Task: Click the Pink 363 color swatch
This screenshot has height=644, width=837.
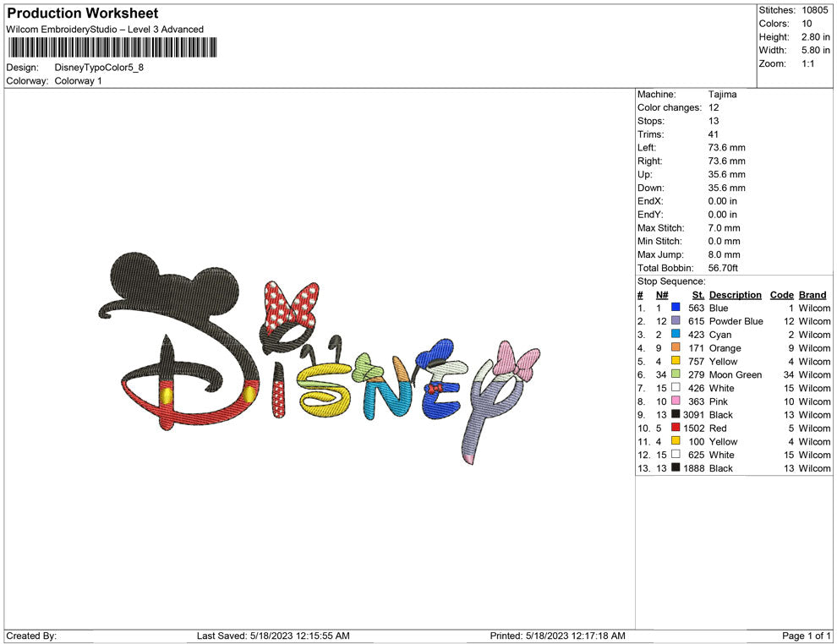Action: (x=676, y=401)
